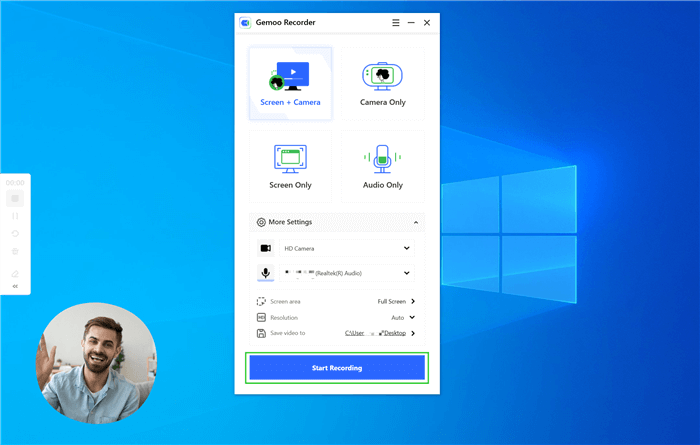Click the Screen area dashed icon
700x445 pixels.
(x=261, y=302)
